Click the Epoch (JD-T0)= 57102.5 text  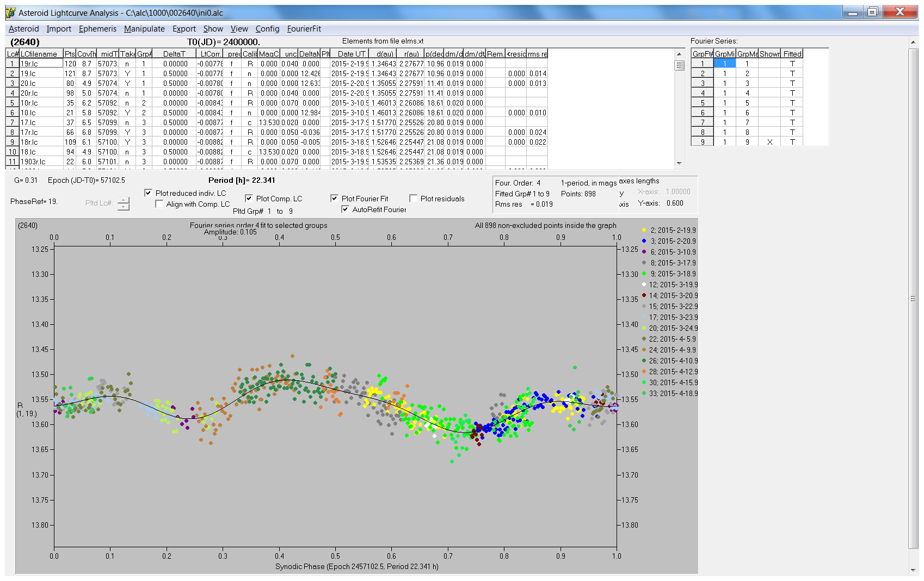86,180
